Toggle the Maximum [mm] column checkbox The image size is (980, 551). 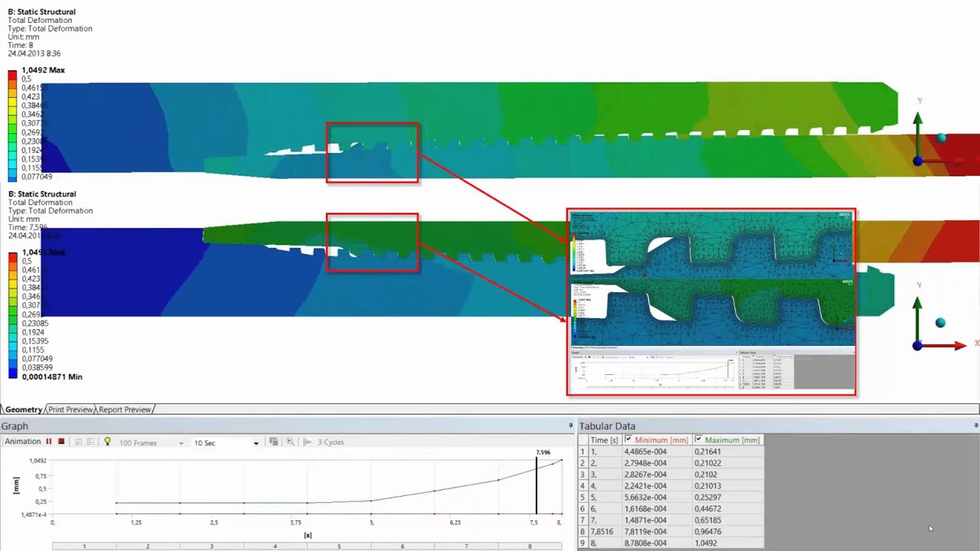(698, 439)
